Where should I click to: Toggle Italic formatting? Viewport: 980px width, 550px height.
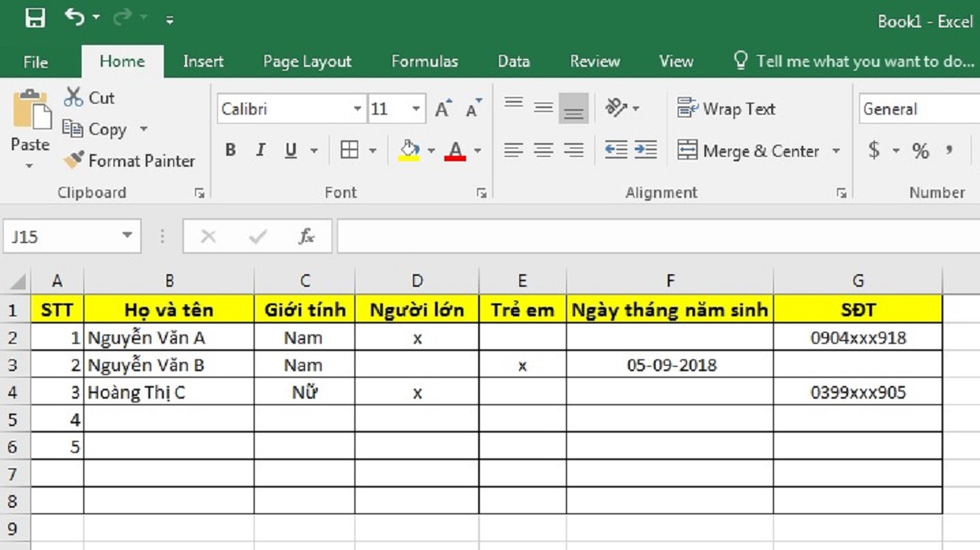pos(260,150)
